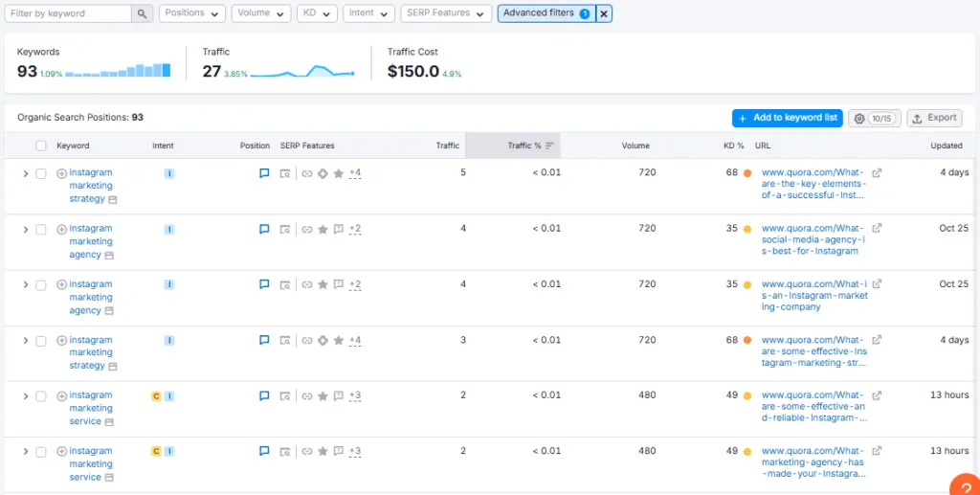This screenshot has height=495, width=980.
Task: Check the box for first instagram marketing strategy row
Action: 41,173
